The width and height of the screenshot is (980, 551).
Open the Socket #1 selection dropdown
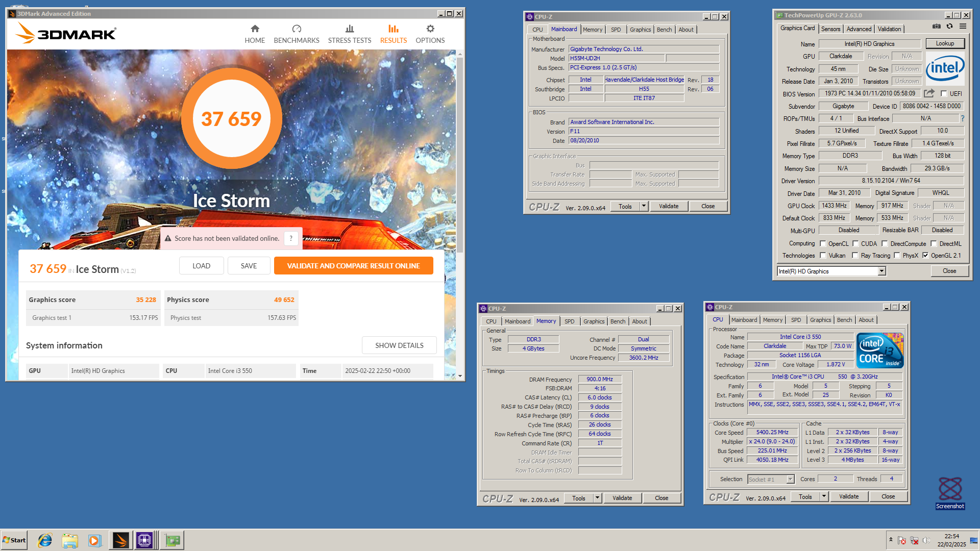tap(791, 479)
